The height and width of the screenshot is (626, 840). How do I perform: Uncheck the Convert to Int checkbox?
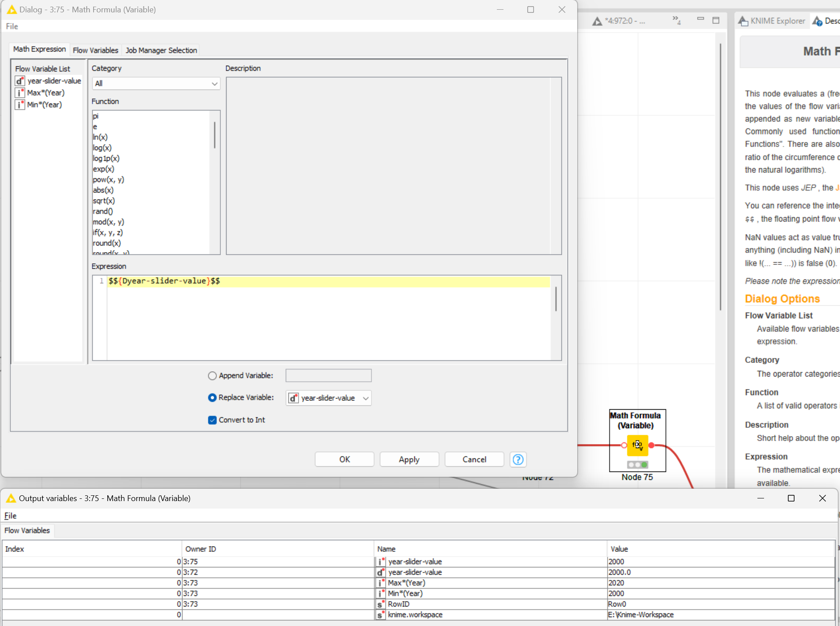212,420
